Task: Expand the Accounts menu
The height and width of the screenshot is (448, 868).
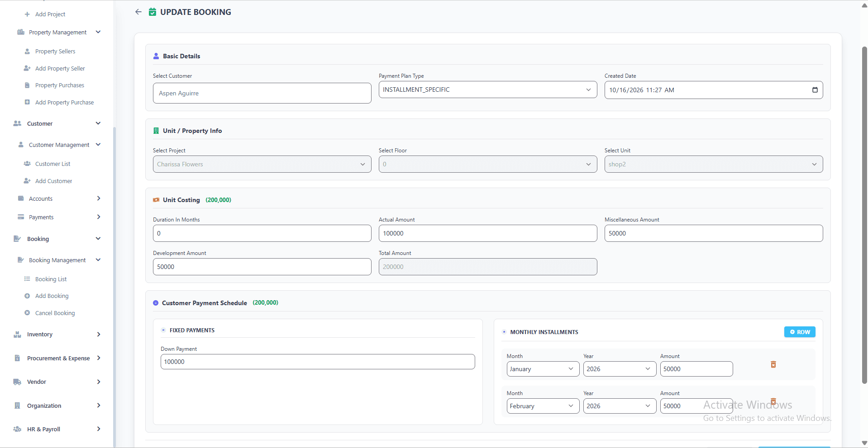Action: pos(98,198)
